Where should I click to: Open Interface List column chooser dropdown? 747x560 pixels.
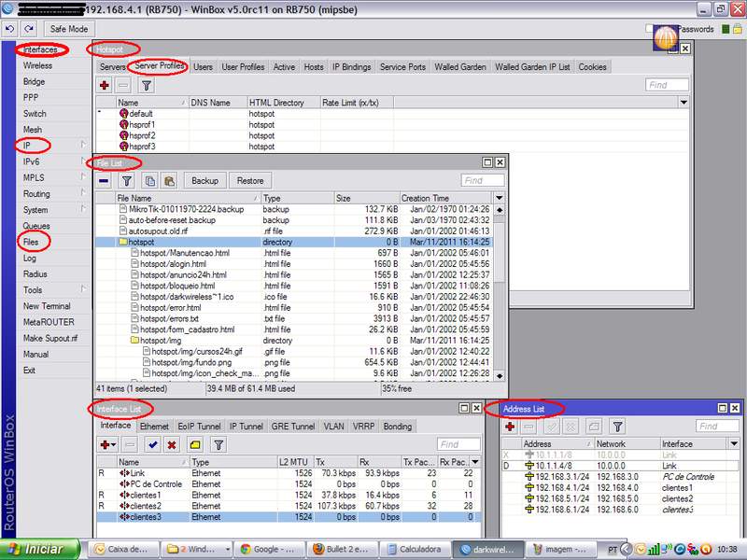475,462
